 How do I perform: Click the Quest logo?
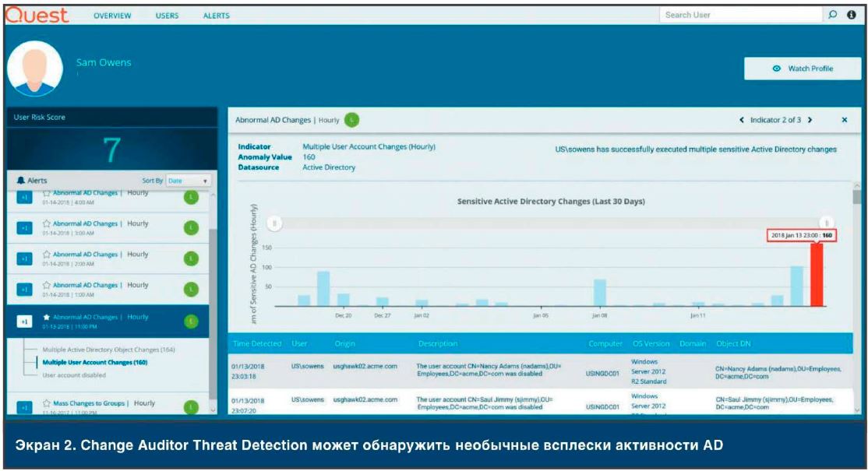point(37,14)
